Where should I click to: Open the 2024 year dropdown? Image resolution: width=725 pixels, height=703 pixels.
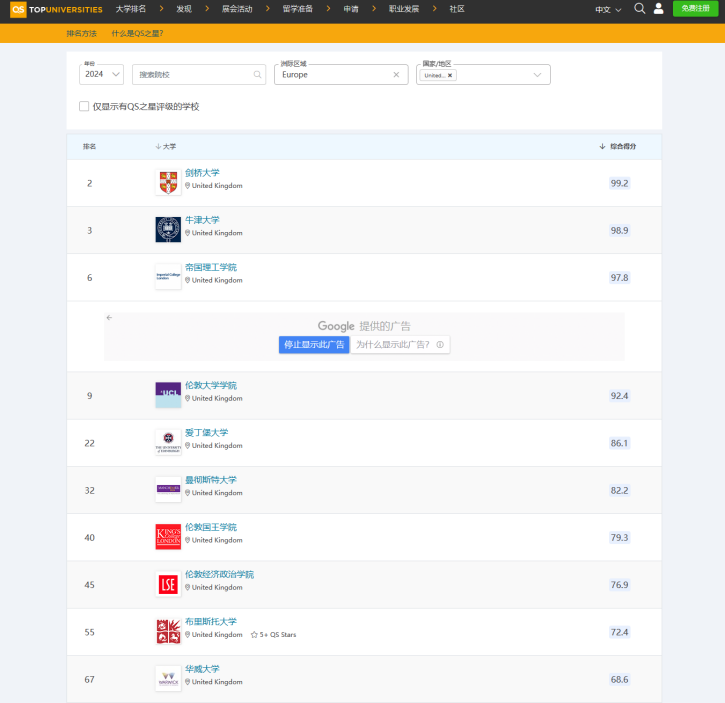point(101,74)
